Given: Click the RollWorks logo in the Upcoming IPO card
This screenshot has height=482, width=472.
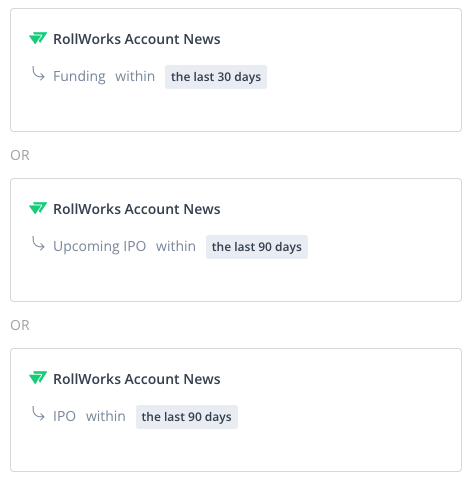Looking at the screenshot, I should tap(38, 208).
